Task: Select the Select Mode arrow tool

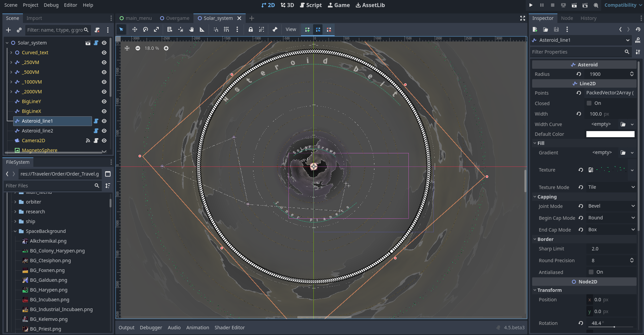Action: click(121, 30)
